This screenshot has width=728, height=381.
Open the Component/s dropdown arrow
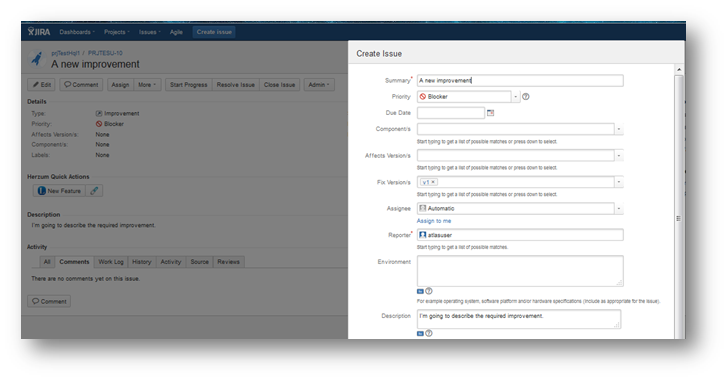coord(618,129)
